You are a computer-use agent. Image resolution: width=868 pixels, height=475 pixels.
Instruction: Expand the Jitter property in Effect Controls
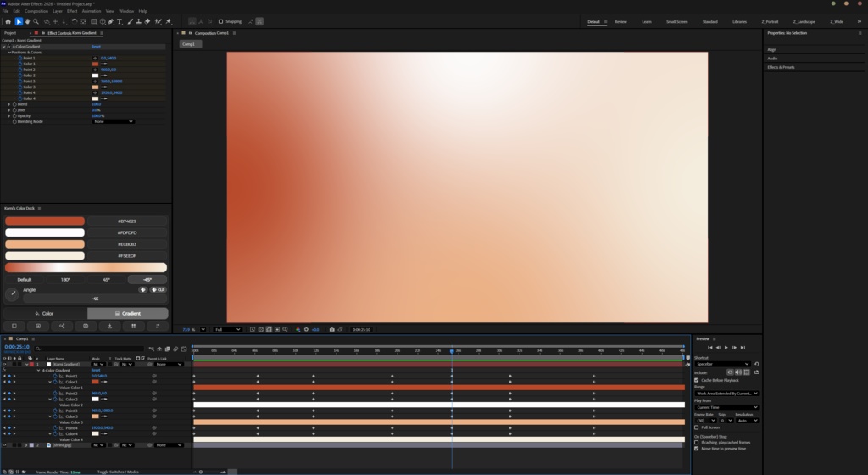(x=8, y=110)
